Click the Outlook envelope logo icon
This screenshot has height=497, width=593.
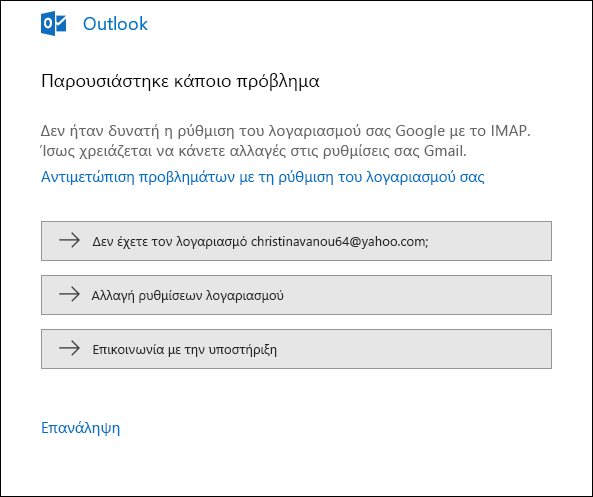pos(53,23)
